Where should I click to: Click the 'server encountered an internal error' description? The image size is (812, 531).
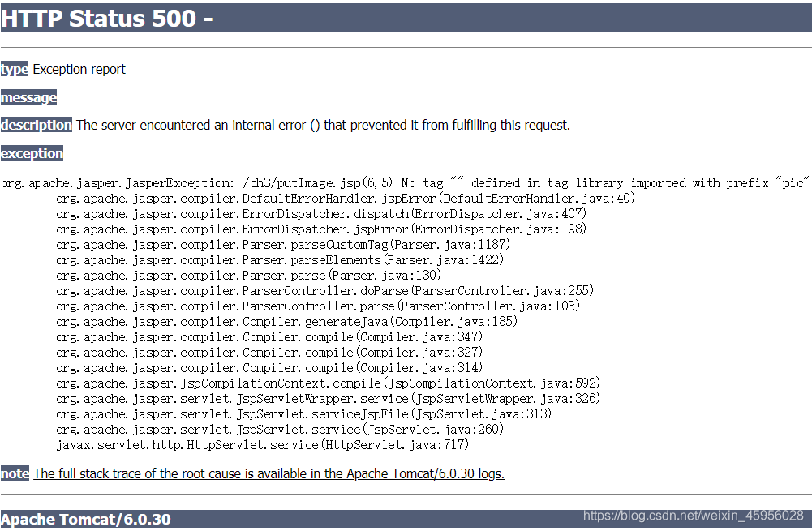[x=323, y=125]
